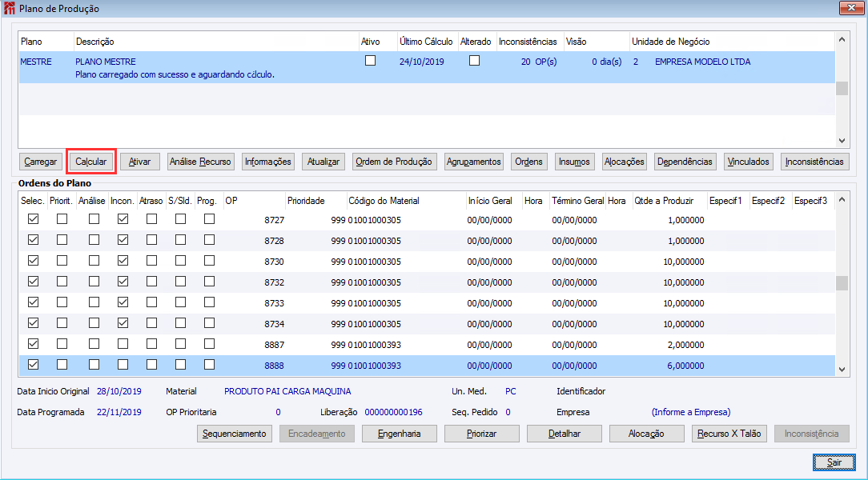Click the Engenharia button
868x480 pixels.
pos(399,434)
